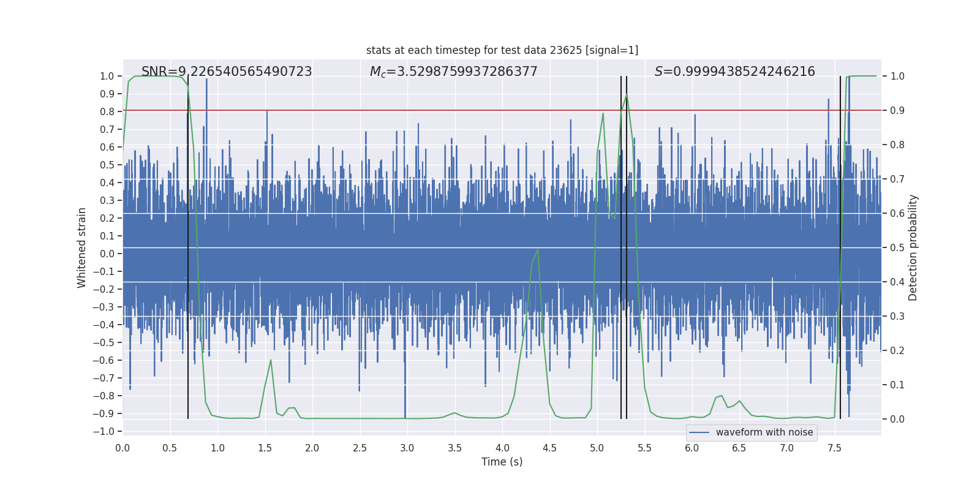This screenshot has height=490, width=980.
Task: Click the x-axis tick label 3.5
Action: [454, 448]
